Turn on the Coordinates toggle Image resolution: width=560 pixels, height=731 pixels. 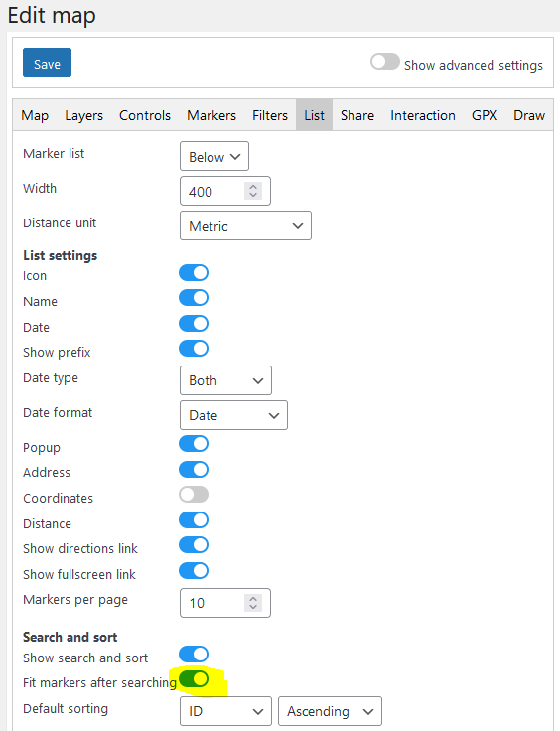pos(194,495)
